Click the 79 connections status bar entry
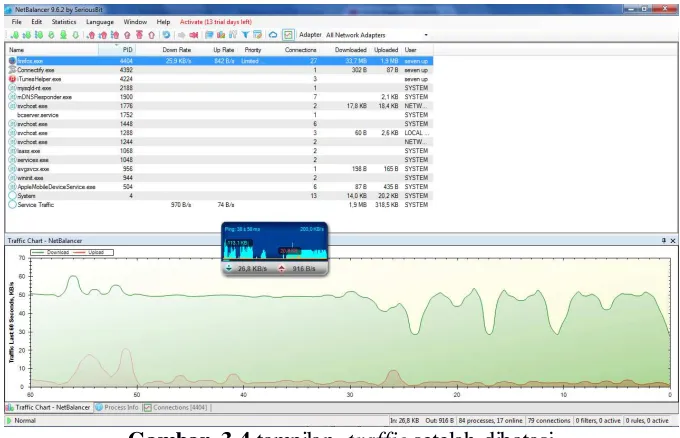680x438 pixels. tap(549, 421)
